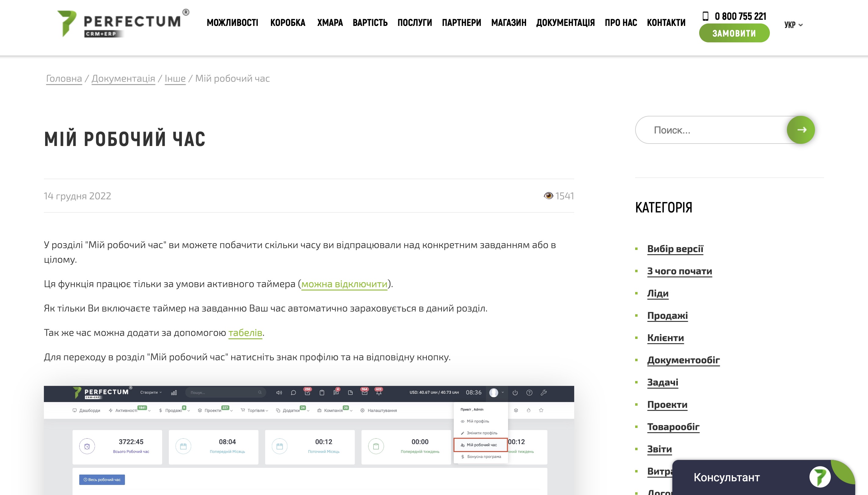
Task: Go to the ДОКУМЕНТАЦІЯ menu item
Action: [565, 23]
